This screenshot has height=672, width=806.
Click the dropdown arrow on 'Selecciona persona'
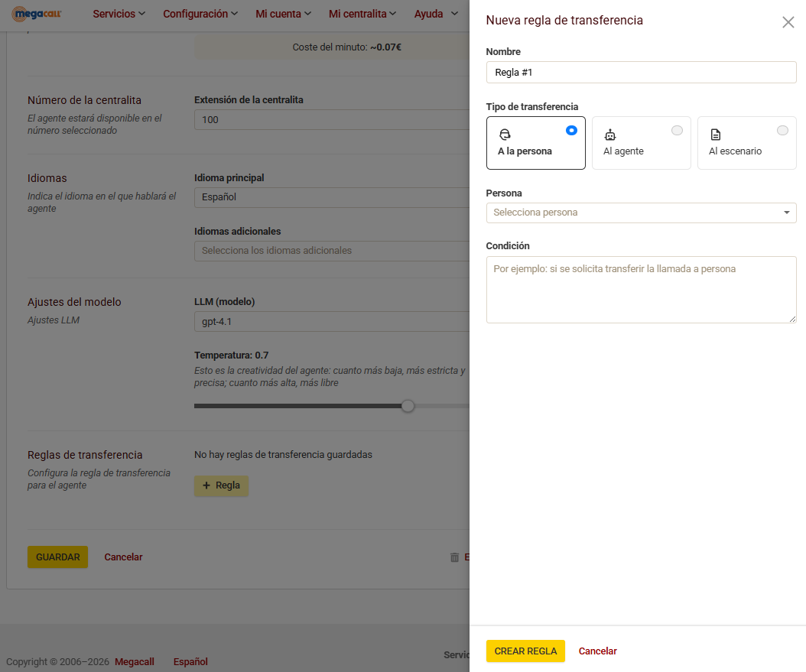pyautogui.click(x=787, y=213)
